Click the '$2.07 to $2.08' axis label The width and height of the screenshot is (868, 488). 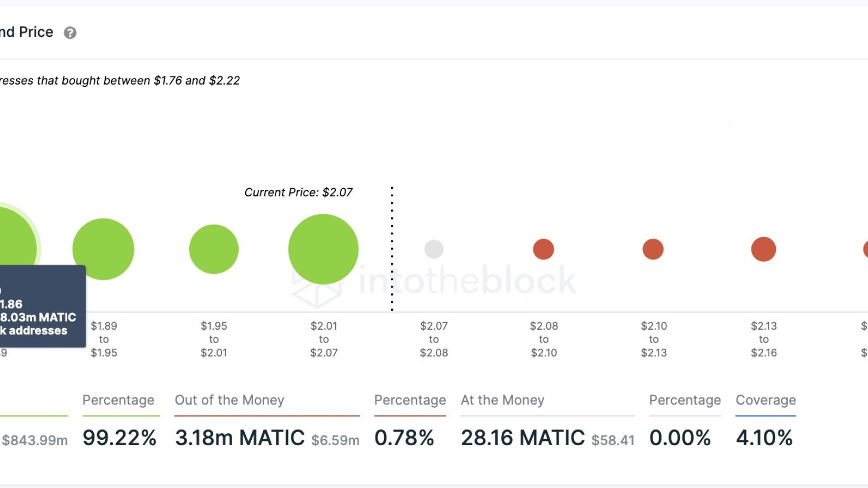point(434,339)
